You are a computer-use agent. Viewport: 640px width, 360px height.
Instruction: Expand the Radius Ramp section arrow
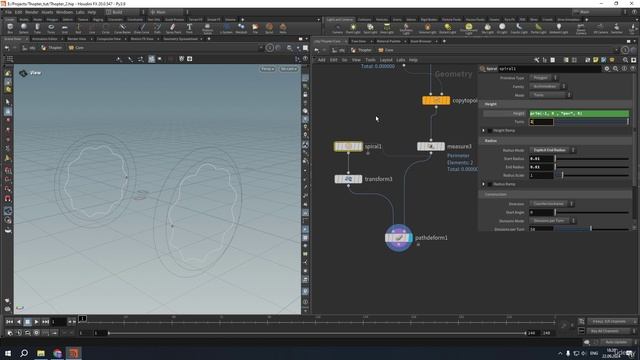pyautogui.click(x=484, y=184)
